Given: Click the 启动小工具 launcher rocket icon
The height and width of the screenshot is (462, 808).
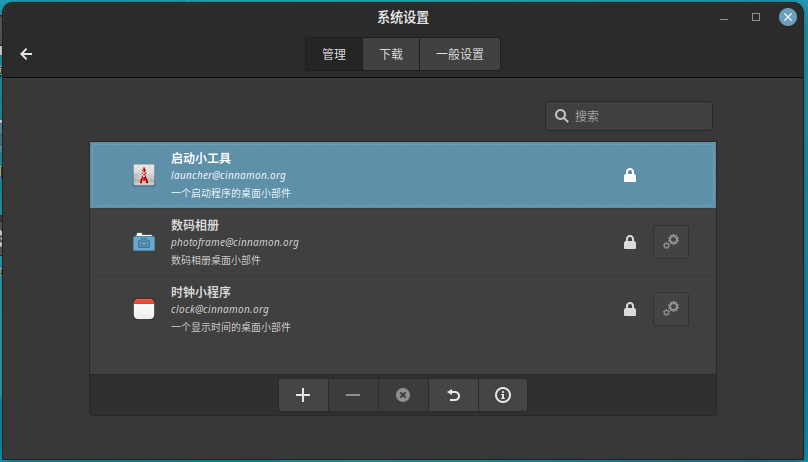Looking at the screenshot, I should [144, 175].
